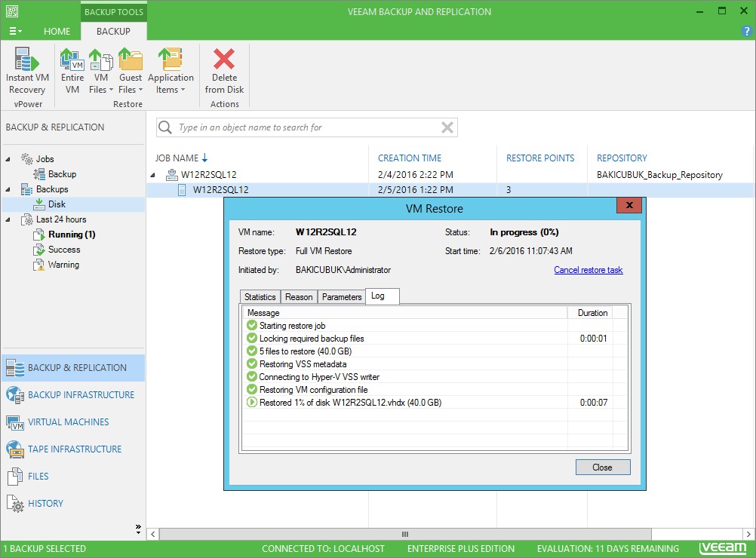Open Guest Files restore menu
756x558 pixels.
click(131, 71)
